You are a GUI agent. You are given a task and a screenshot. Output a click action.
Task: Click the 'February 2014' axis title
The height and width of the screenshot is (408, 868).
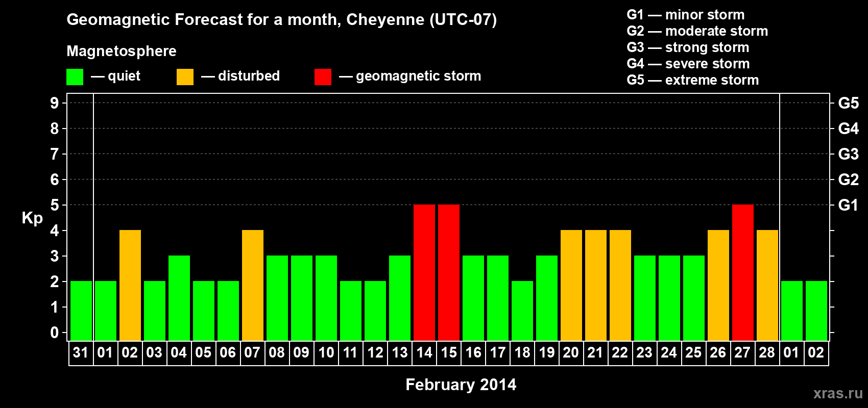(461, 385)
